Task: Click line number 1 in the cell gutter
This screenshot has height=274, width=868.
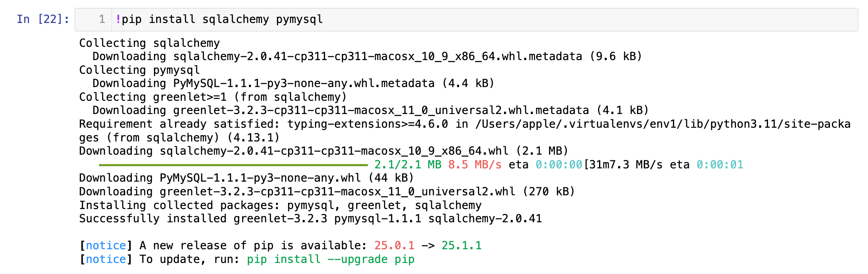Action: coord(102,19)
